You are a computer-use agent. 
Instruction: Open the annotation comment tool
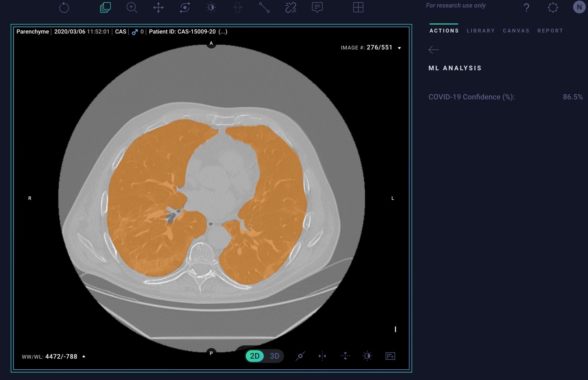[x=317, y=7]
